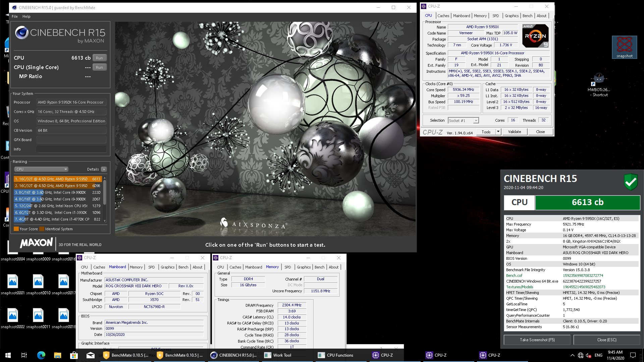Open snaphsot0010 image file icon
The height and width of the screenshot is (362, 644).
pyautogui.click(x=38, y=284)
